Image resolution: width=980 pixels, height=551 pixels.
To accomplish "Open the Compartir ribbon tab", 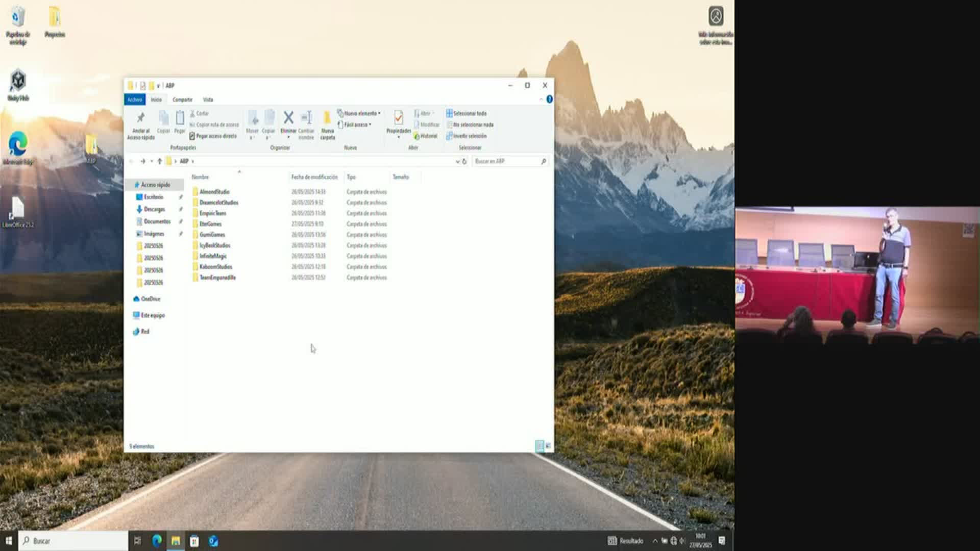I will (182, 99).
